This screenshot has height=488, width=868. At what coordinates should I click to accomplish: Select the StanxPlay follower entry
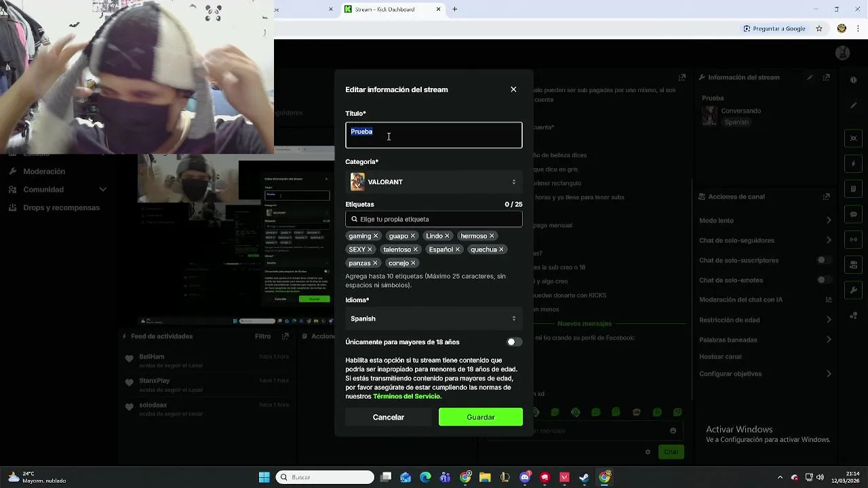207,385
